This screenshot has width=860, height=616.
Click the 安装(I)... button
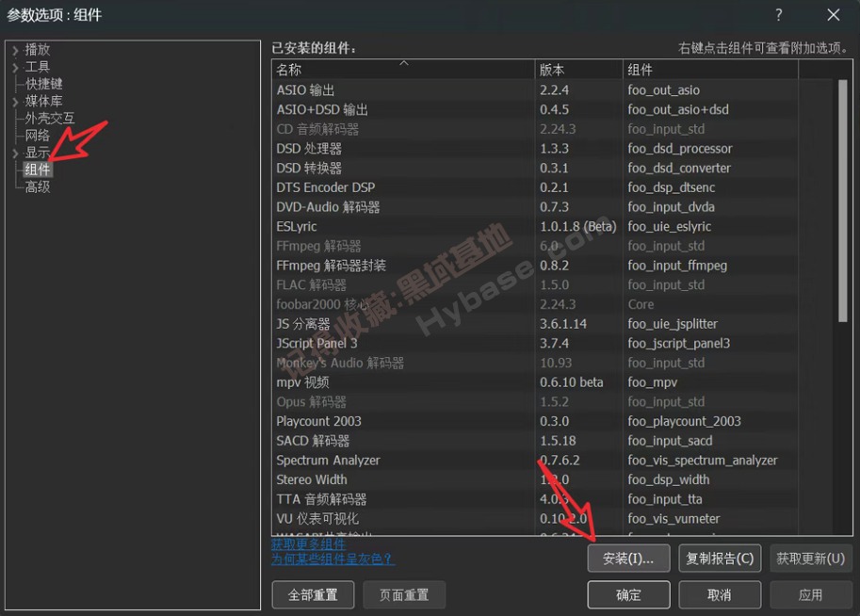[x=628, y=559]
